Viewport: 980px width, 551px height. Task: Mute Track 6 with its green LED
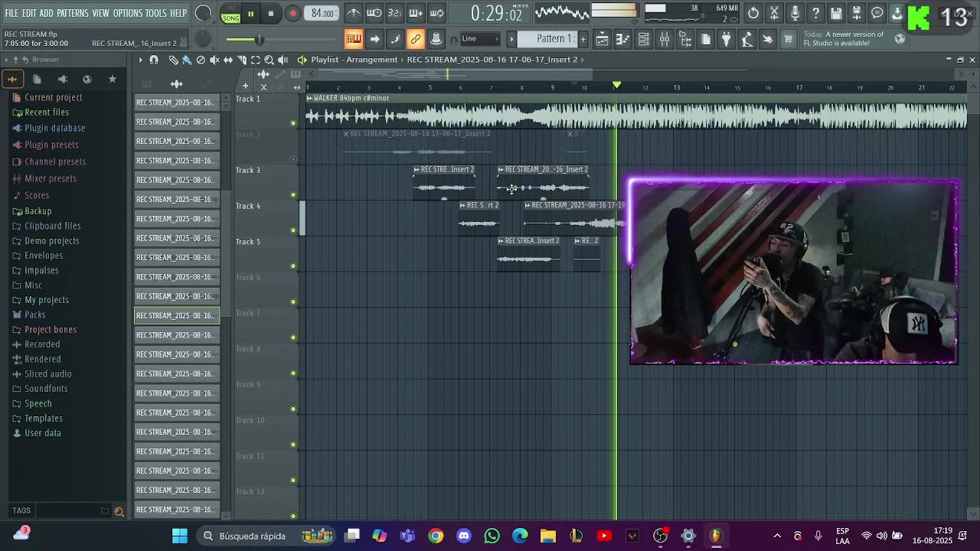[x=293, y=302]
